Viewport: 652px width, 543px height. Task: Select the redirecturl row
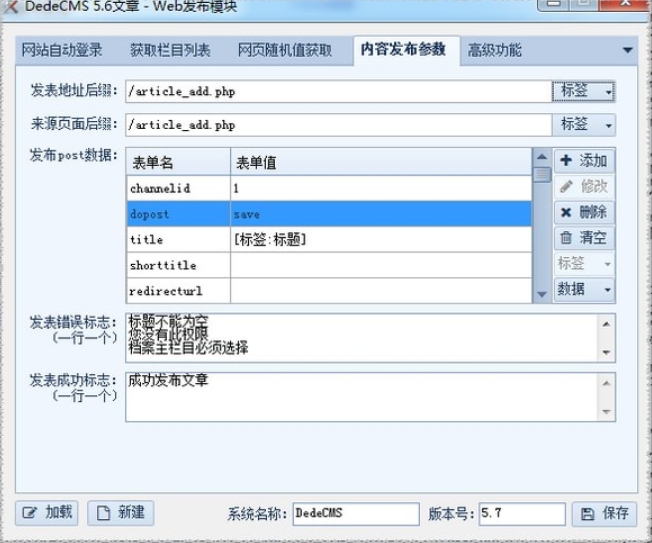click(329, 291)
